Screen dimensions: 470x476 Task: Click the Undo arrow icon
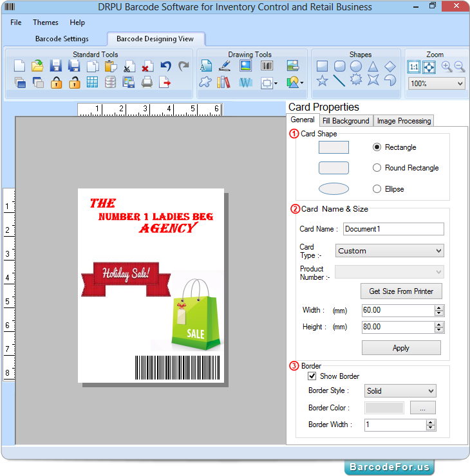(166, 66)
